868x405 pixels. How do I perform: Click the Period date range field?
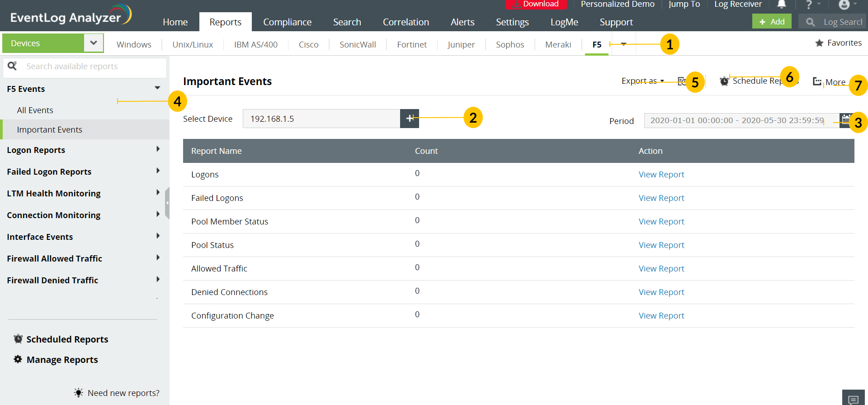[741, 120]
